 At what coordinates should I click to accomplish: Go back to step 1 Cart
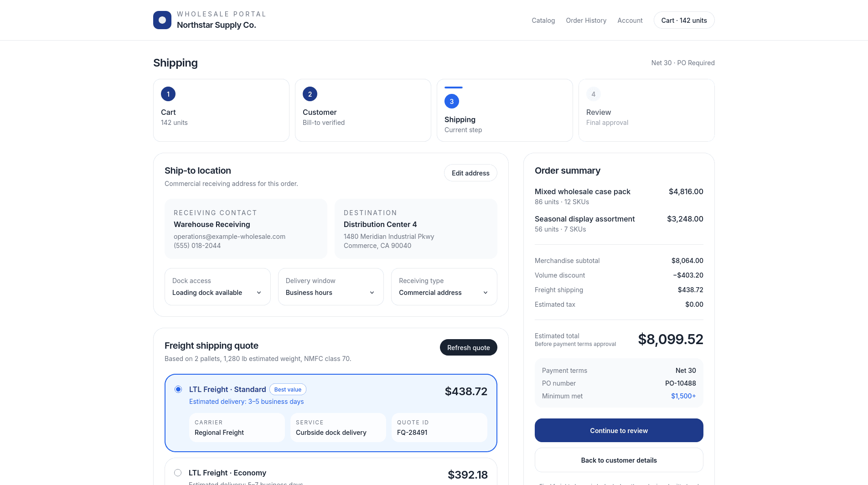(221, 110)
